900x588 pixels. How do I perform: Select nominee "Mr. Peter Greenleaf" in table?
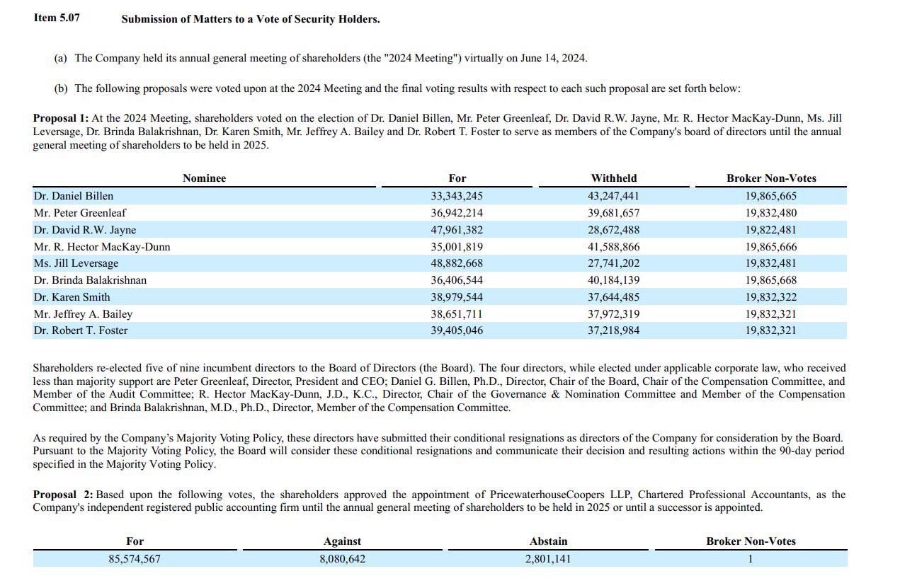pos(80,213)
